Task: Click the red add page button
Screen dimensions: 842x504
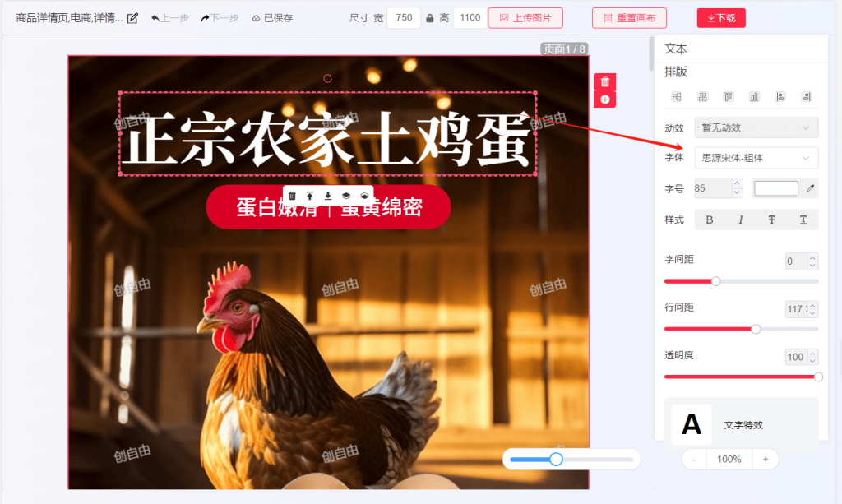Action: click(x=605, y=99)
